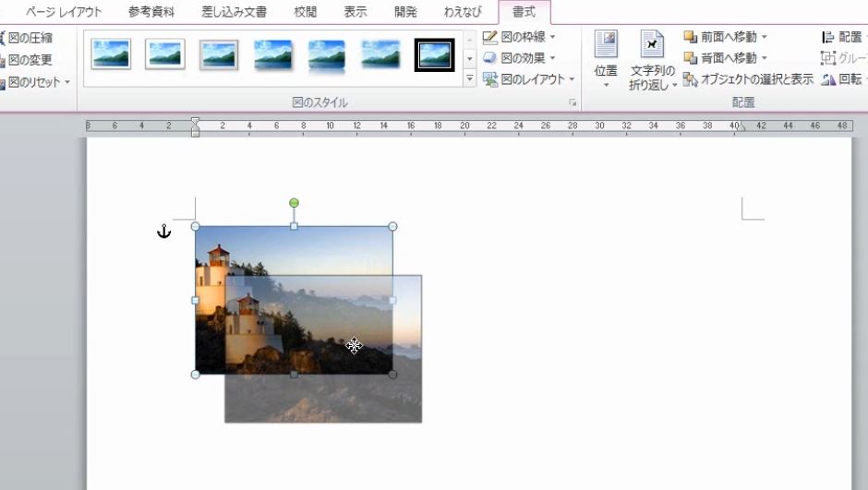Switch to the 校閲 tab

[305, 12]
